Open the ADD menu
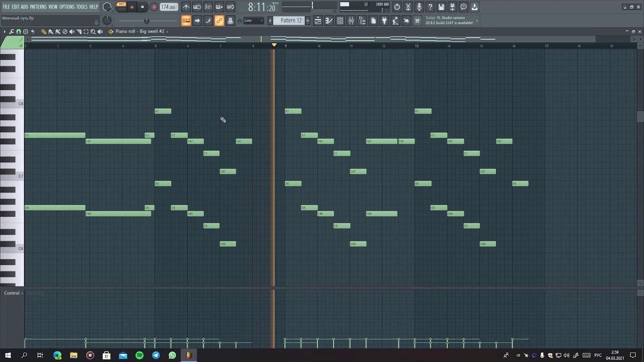The height and width of the screenshot is (362, 644). click(x=24, y=7)
